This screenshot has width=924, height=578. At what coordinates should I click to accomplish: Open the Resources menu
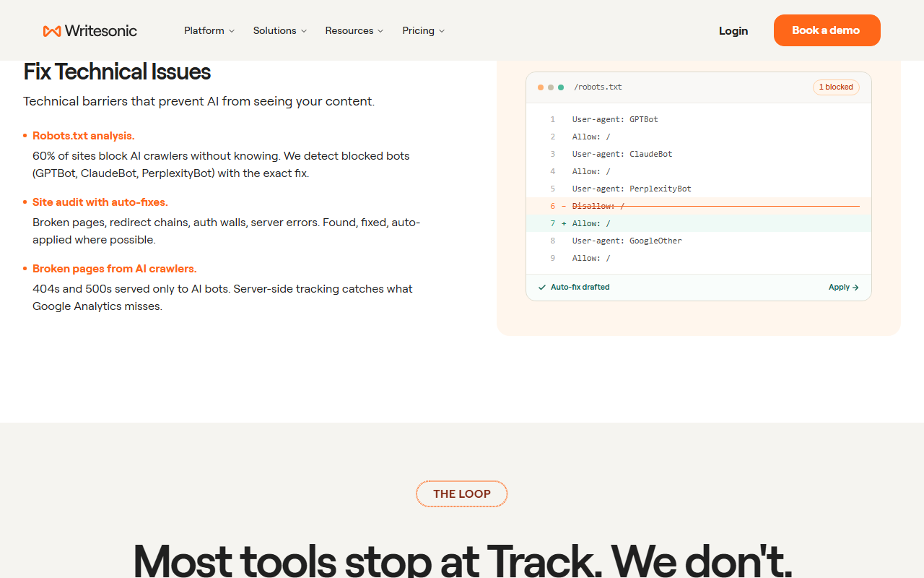tap(354, 30)
